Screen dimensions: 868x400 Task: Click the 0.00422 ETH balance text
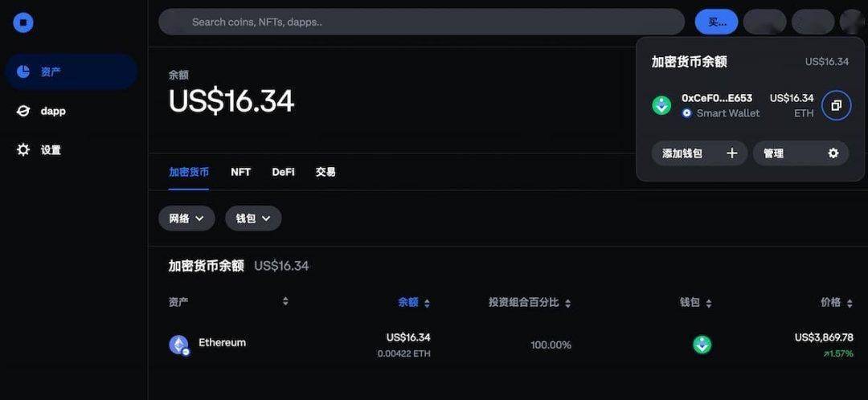403,353
